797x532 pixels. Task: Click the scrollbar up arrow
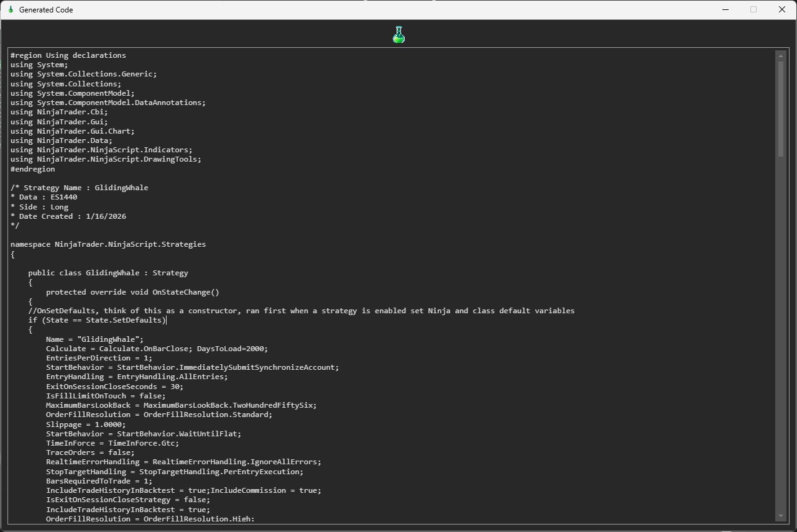tap(781, 56)
